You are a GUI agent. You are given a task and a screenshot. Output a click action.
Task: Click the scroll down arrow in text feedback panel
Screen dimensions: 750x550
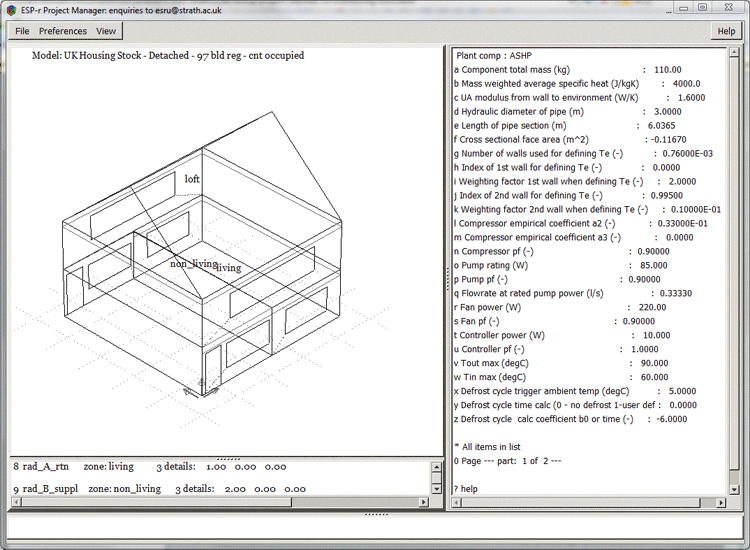(436, 488)
